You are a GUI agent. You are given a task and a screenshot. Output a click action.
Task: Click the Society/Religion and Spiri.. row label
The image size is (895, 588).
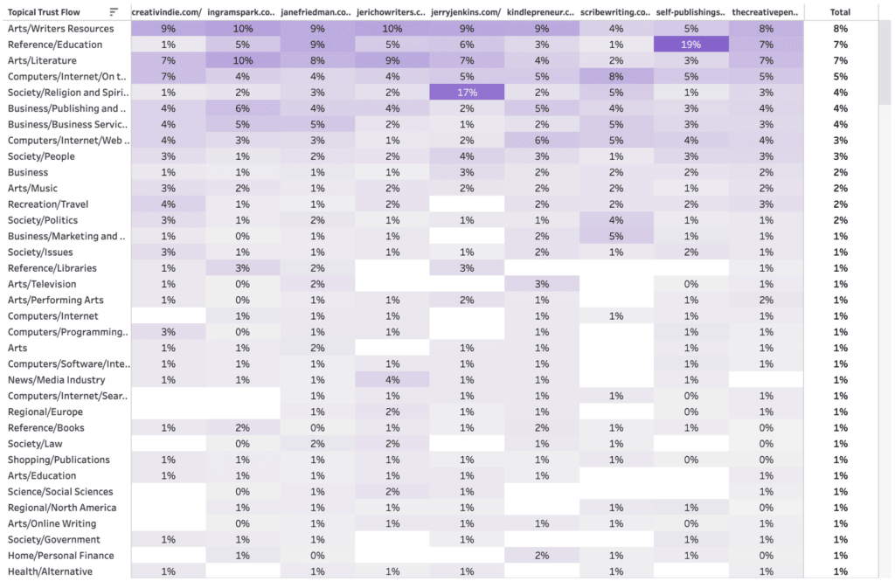tap(68, 93)
